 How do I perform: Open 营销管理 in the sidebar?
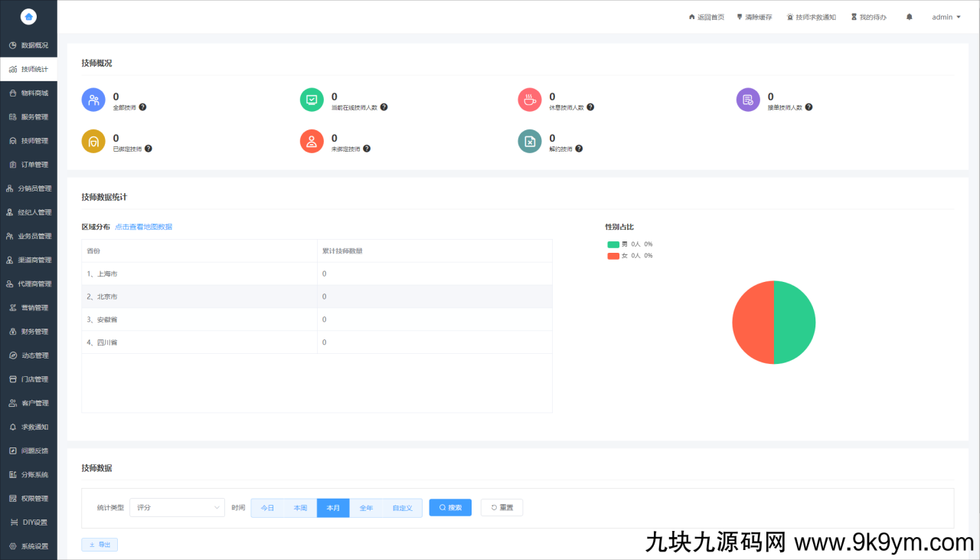click(28, 308)
